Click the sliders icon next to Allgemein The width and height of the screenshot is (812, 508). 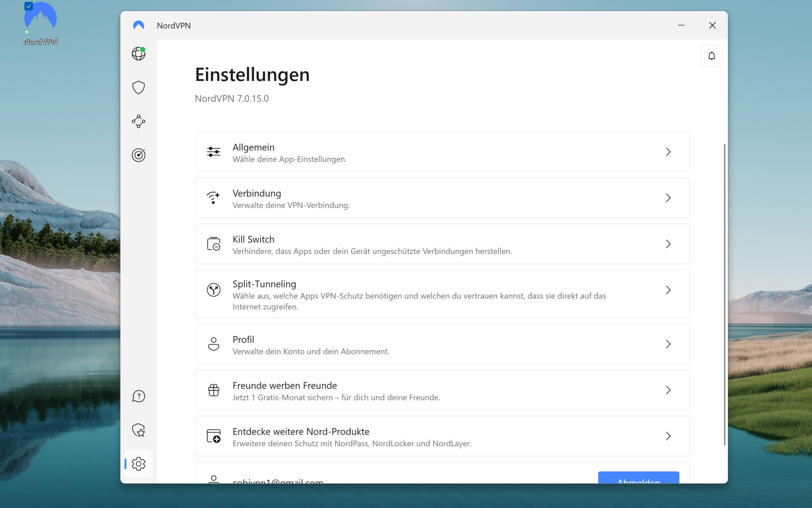coord(214,152)
